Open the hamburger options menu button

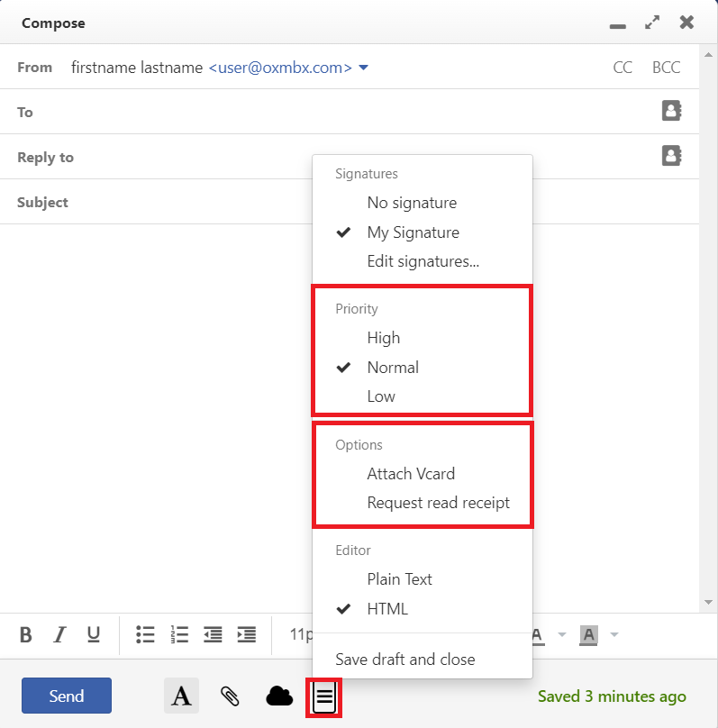point(324,696)
